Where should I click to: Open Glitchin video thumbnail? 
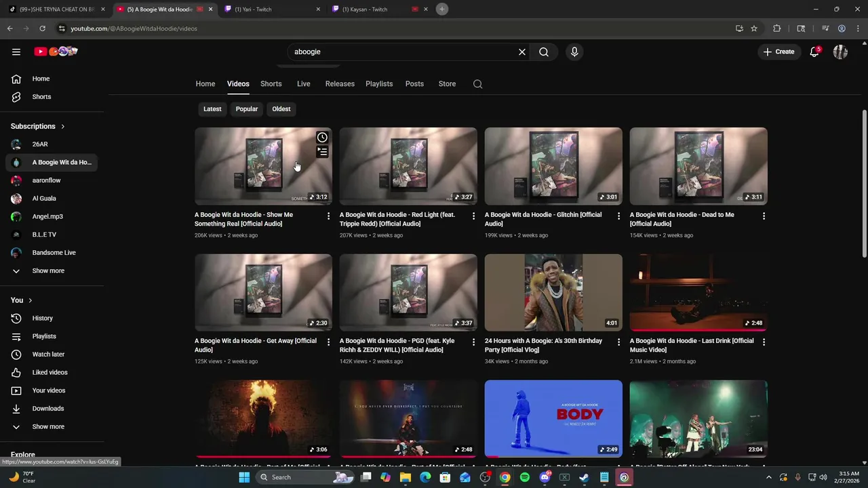(x=553, y=166)
